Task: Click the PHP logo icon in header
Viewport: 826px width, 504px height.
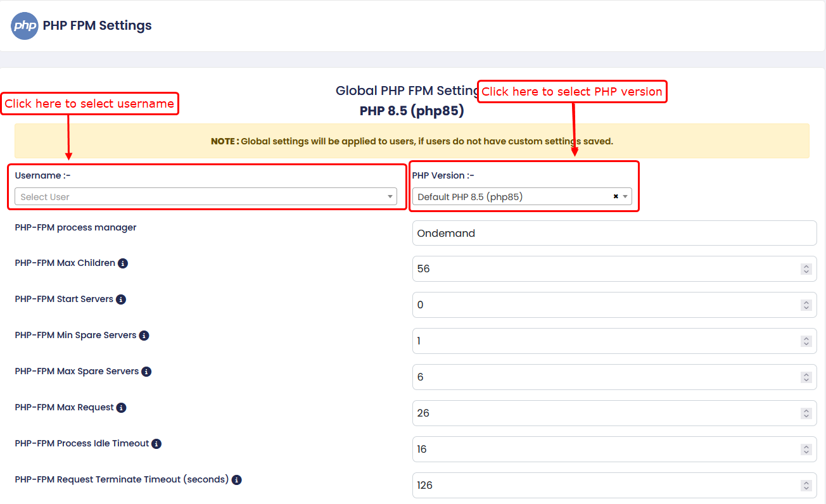Action: [25, 26]
